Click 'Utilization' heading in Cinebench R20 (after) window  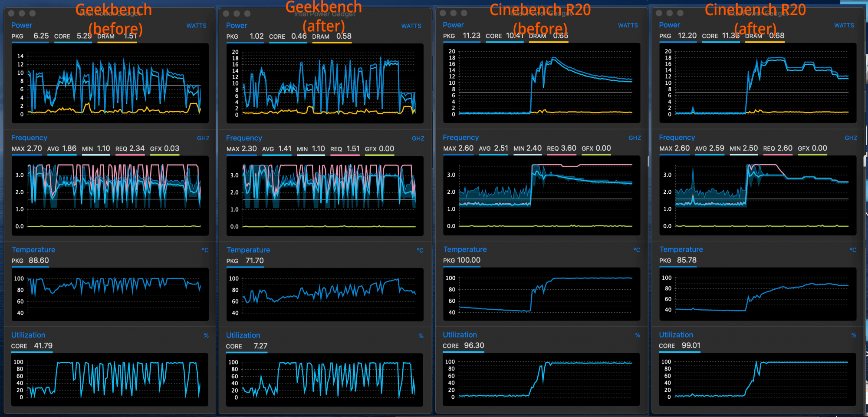tap(676, 335)
